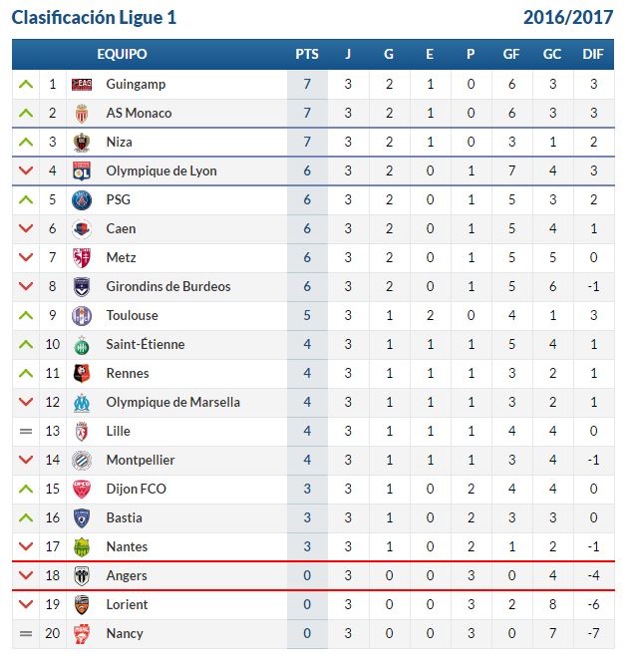Click the Olympique de Marsella logo
The image size is (632, 672).
82,403
